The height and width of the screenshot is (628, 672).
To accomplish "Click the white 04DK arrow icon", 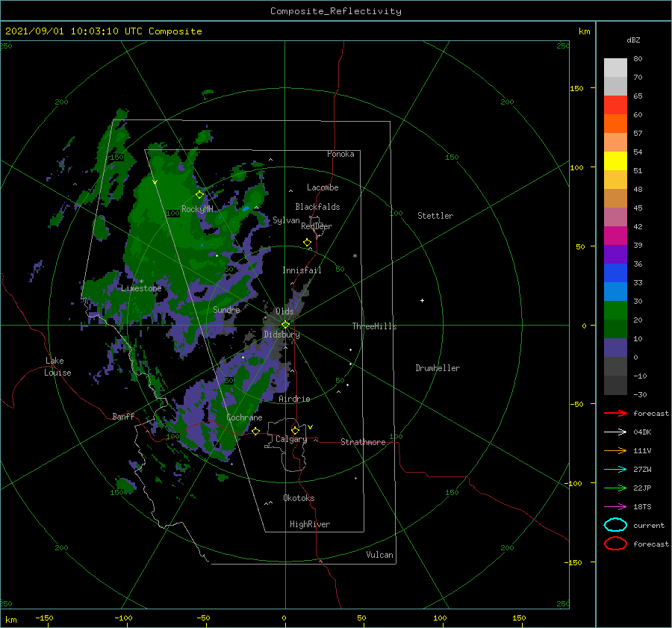I will point(615,432).
